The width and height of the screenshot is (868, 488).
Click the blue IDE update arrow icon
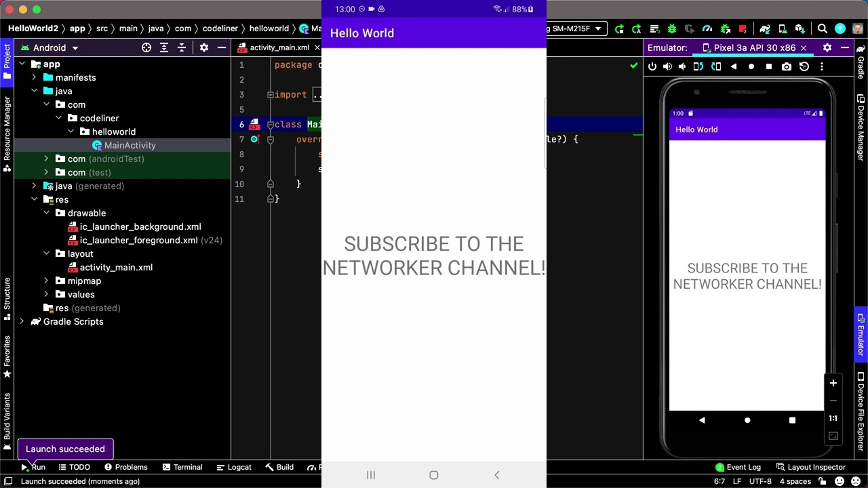pyautogui.click(x=840, y=28)
